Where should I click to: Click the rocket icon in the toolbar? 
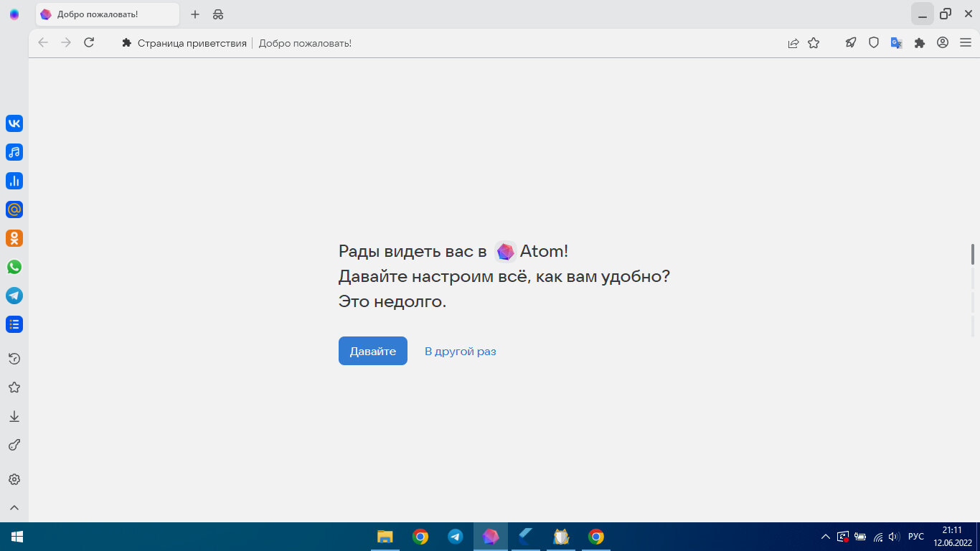[851, 43]
